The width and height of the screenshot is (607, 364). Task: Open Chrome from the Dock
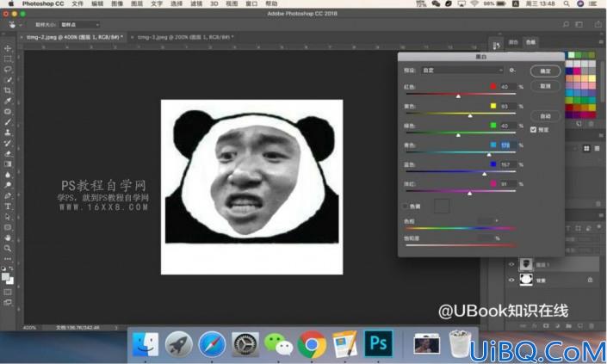pyautogui.click(x=312, y=343)
